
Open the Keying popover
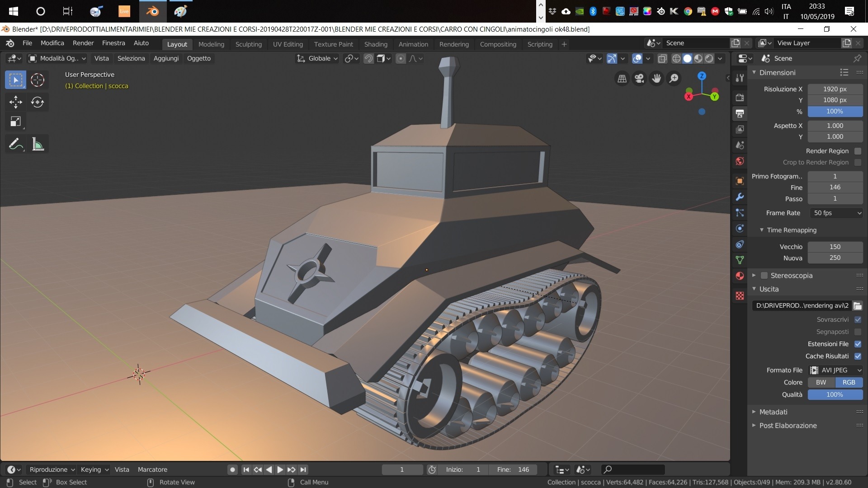point(94,469)
